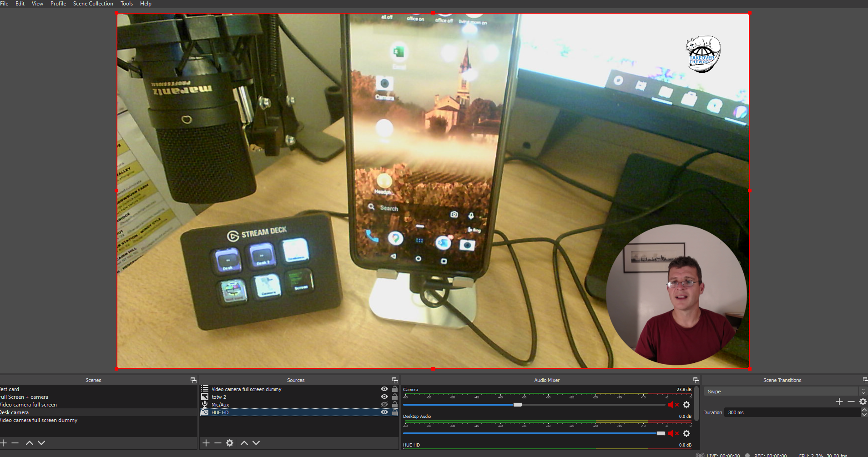Select the Full Screen + camera scene
868x457 pixels.
[98, 397]
